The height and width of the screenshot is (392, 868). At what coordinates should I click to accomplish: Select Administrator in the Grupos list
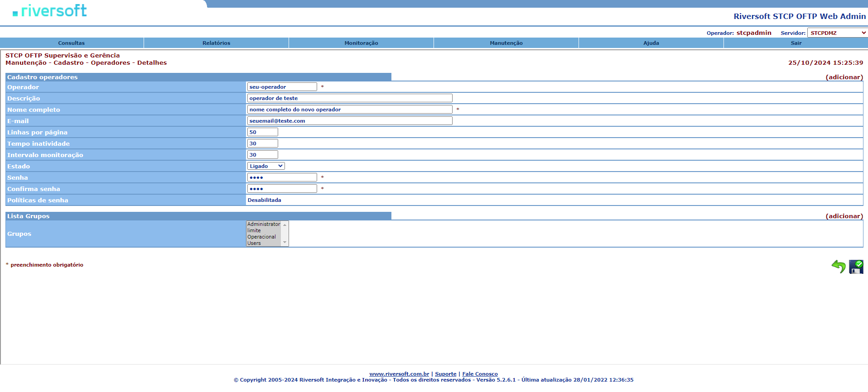point(264,224)
